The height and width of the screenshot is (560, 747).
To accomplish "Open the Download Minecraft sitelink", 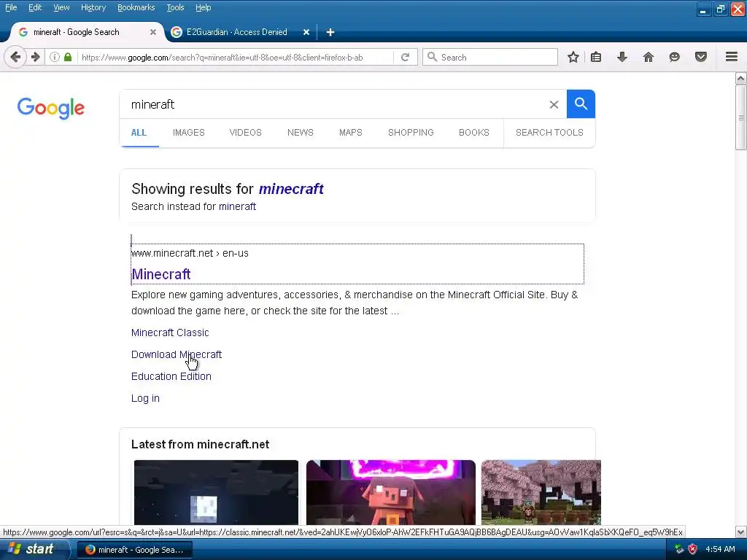I will tap(177, 354).
